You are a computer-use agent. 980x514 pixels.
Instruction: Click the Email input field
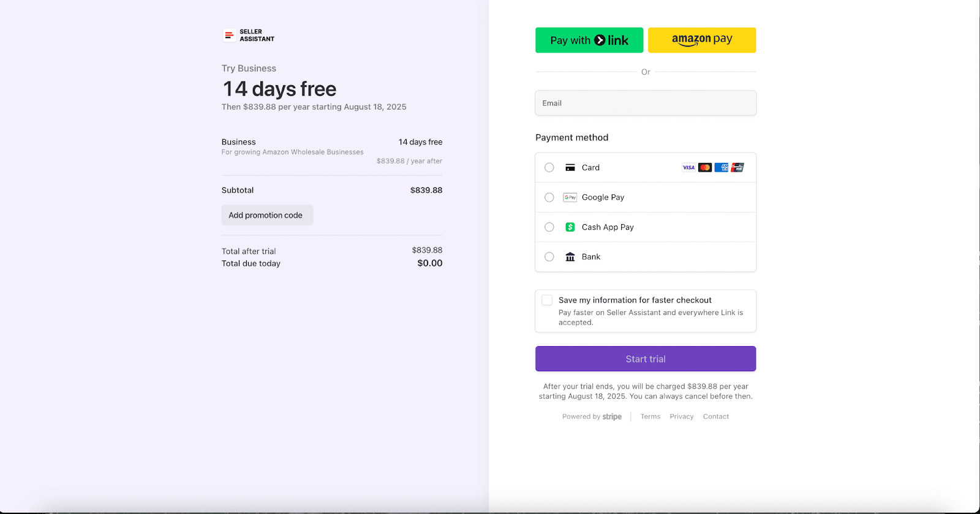point(645,103)
